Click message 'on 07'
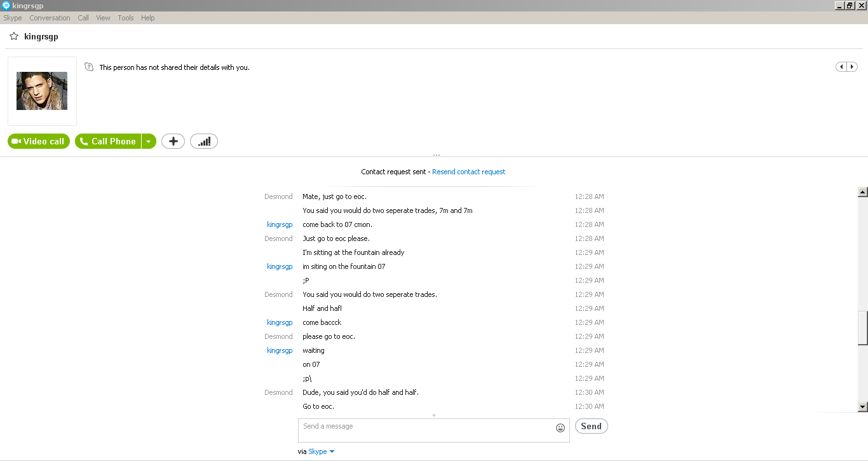Screen dimensions: 868x461 [311, 364]
